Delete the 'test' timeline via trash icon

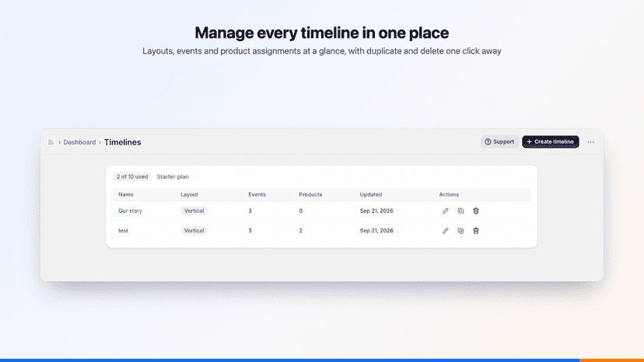click(475, 231)
